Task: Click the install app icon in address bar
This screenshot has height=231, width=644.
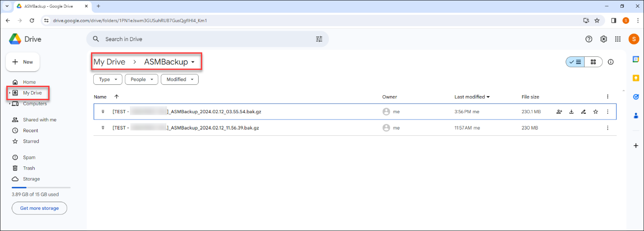Action: tap(586, 20)
